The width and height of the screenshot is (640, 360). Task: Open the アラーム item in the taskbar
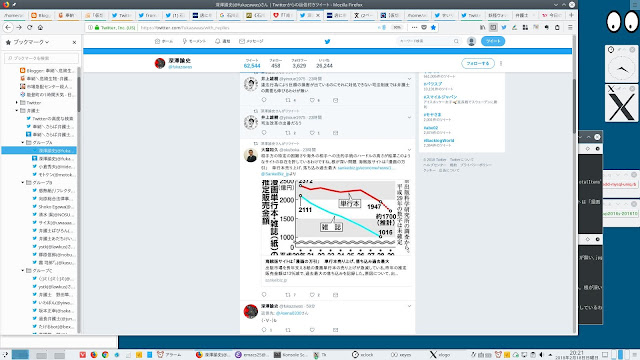(169, 355)
